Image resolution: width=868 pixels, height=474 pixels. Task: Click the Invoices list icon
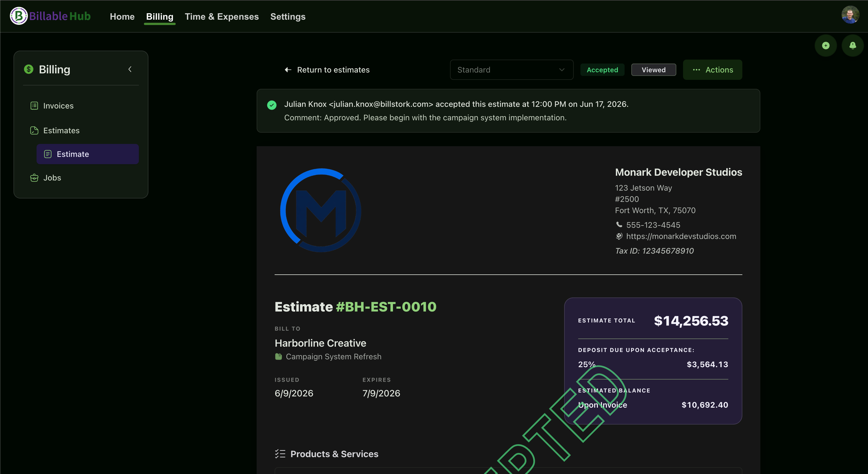[34, 106]
